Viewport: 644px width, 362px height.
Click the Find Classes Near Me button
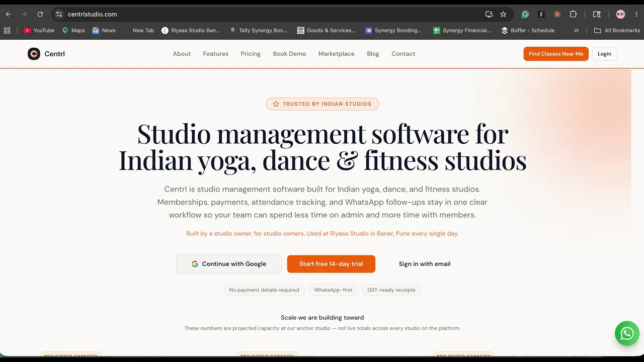[556, 54]
